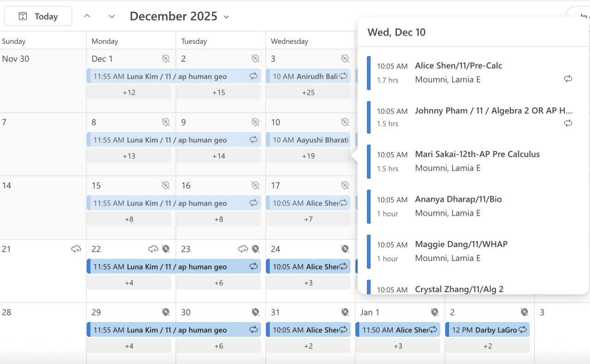Expand +19 more events on Dec 10
Image resolution: width=590 pixels, height=364 pixels.
(x=308, y=156)
